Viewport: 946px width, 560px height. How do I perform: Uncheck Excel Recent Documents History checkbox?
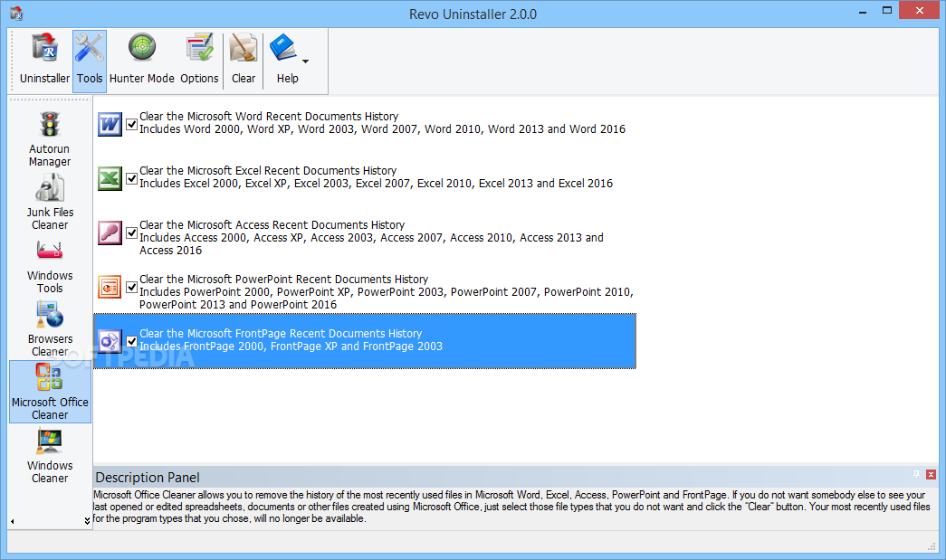tap(131, 179)
